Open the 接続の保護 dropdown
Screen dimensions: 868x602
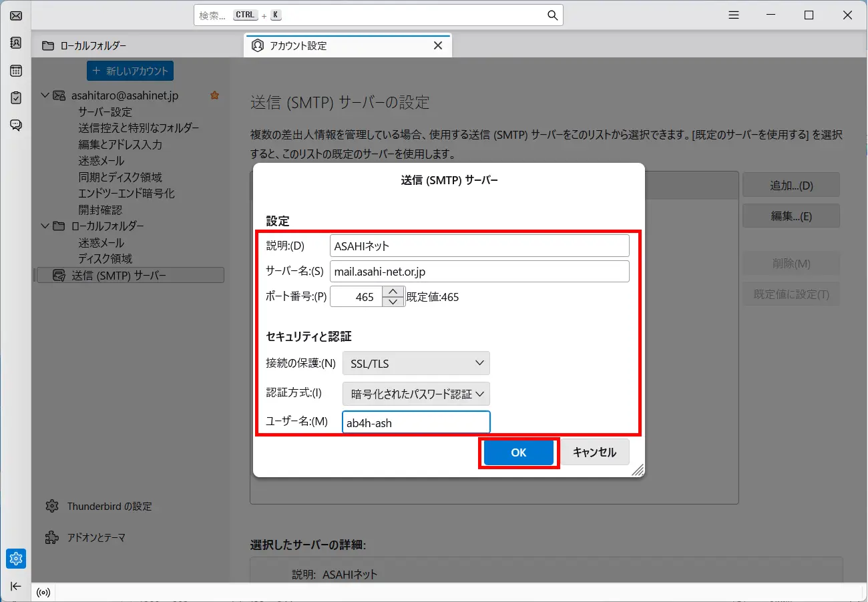tap(415, 363)
